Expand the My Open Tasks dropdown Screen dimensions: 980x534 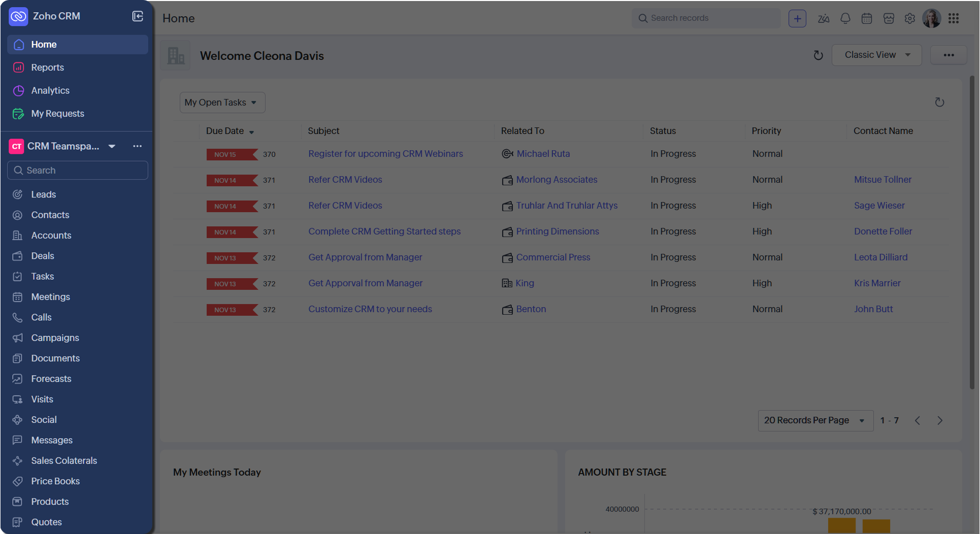pyautogui.click(x=222, y=103)
